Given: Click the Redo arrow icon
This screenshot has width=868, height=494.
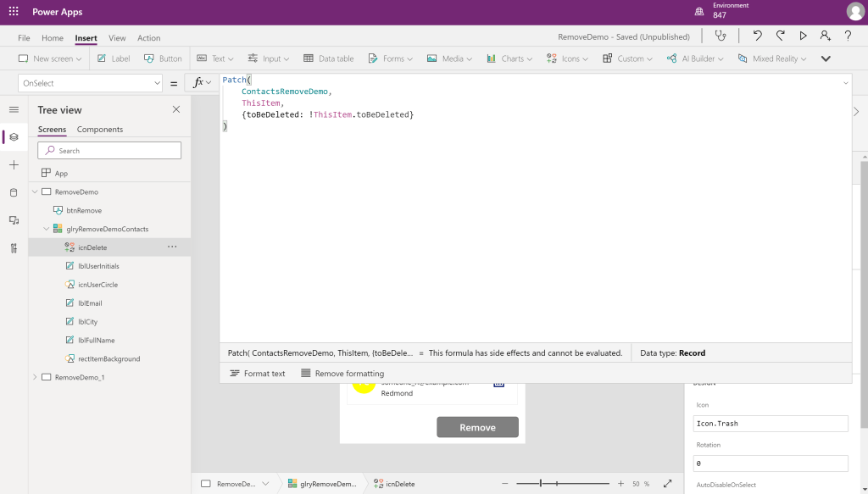Looking at the screenshot, I should point(781,36).
